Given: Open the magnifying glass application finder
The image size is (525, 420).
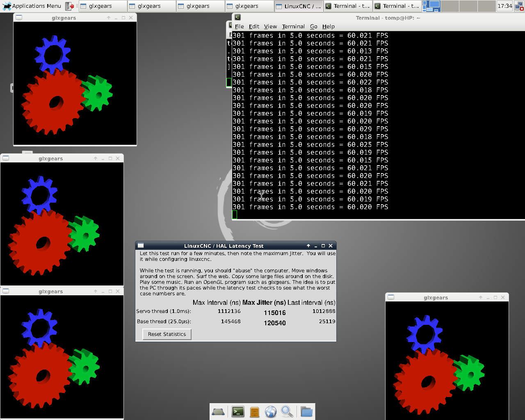Looking at the screenshot, I should point(287,411).
